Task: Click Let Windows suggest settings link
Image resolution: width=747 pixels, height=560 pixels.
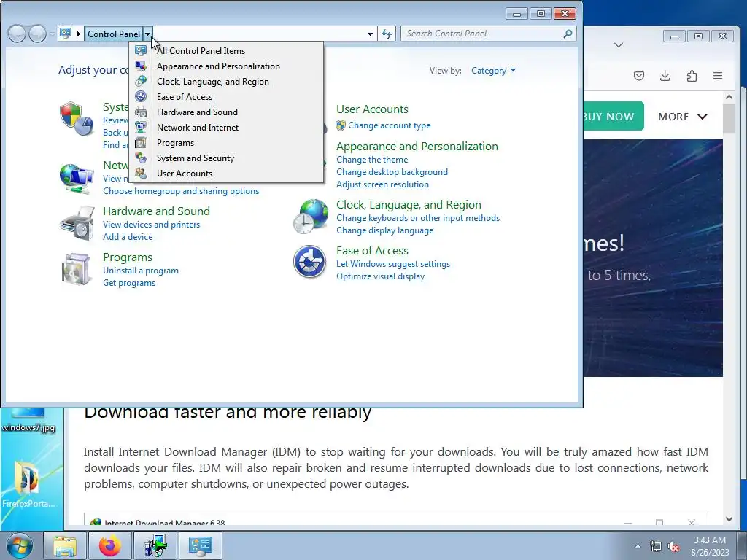Action: (x=393, y=264)
